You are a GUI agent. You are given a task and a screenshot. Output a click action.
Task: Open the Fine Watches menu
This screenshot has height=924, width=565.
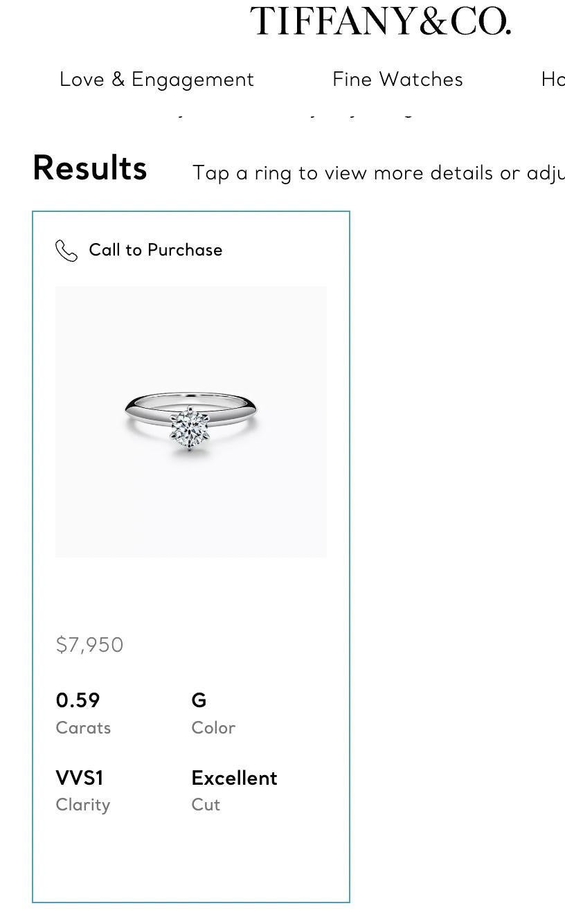pyautogui.click(x=397, y=80)
